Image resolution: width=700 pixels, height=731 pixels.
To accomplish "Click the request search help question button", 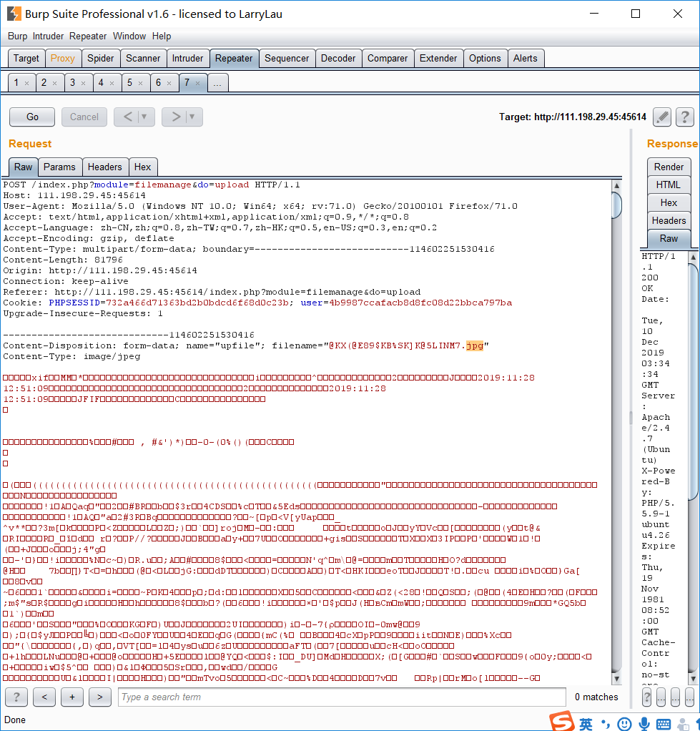I will pos(16,697).
